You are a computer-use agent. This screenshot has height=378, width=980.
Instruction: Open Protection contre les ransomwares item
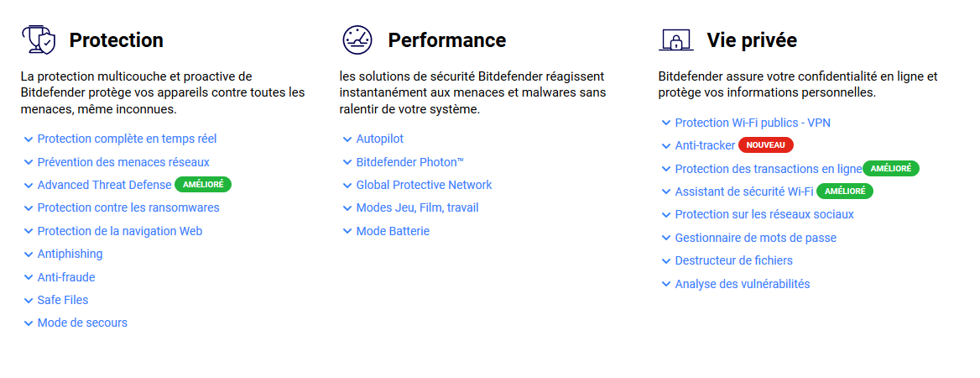(x=128, y=207)
